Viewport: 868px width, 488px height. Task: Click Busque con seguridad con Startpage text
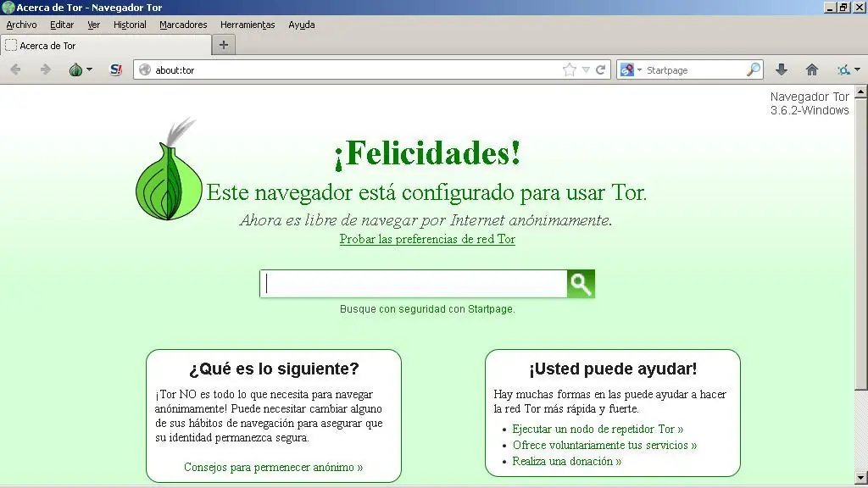(427, 309)
